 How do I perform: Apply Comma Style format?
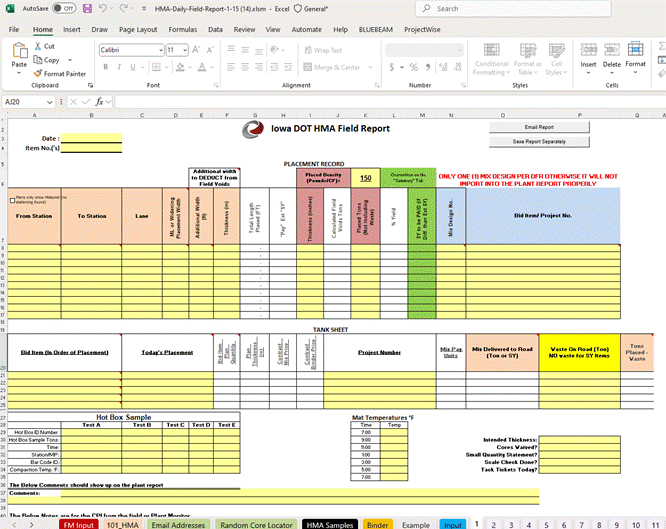[x=428, y=67]
